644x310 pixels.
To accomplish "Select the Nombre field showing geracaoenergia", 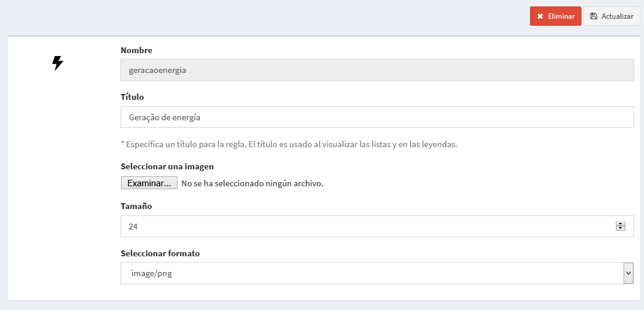I will [377, 70].
